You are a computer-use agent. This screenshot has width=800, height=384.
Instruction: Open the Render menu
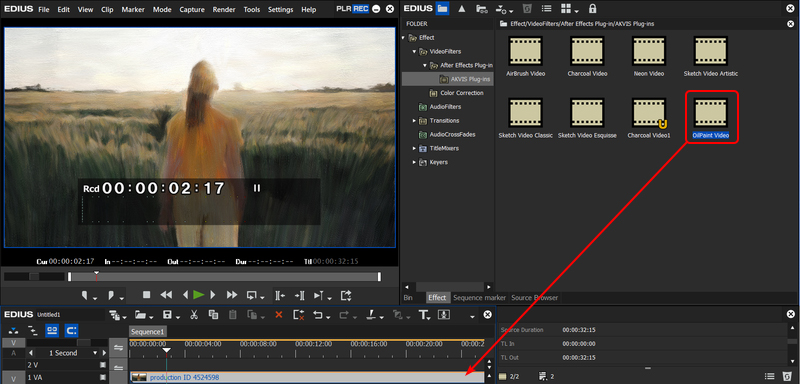(x=224, y=9)
